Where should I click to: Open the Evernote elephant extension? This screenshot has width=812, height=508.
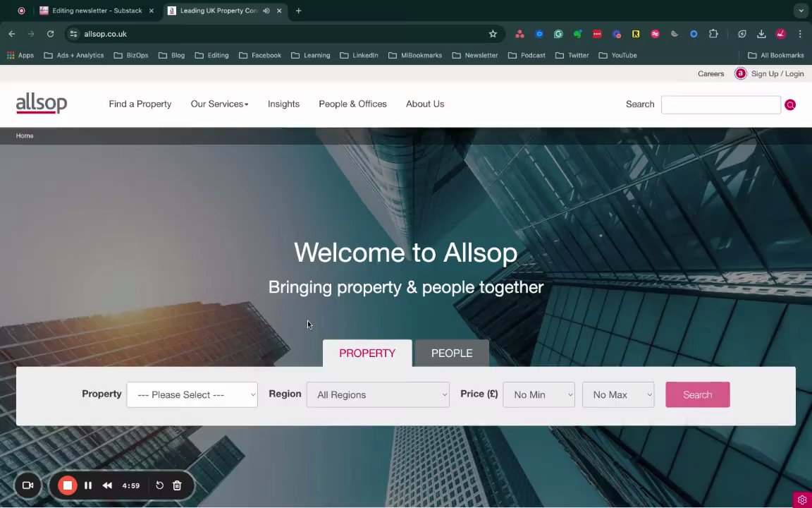(577, 34)
